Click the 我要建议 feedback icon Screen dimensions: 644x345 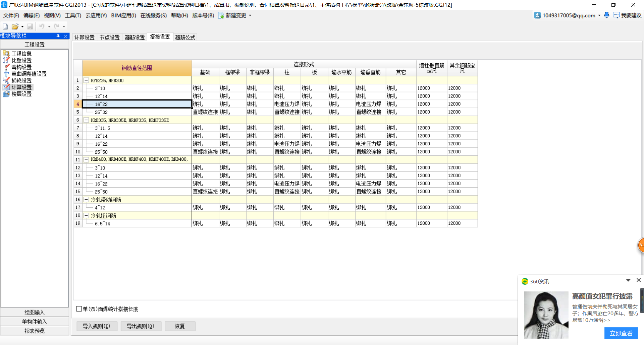[616, 15]
